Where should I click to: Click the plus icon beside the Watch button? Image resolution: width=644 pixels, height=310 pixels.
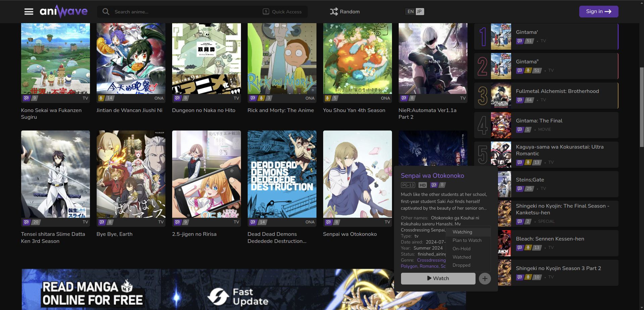pos(485,278)
